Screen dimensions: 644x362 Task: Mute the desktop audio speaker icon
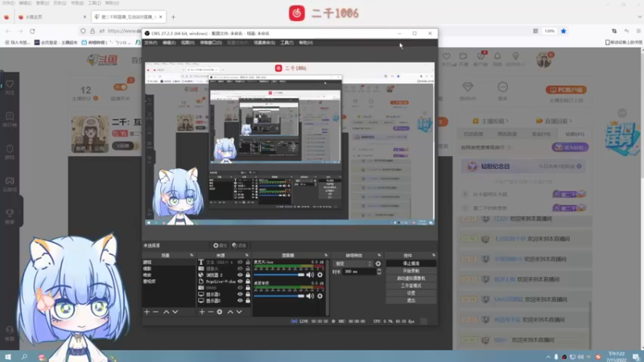pos(310,296)
